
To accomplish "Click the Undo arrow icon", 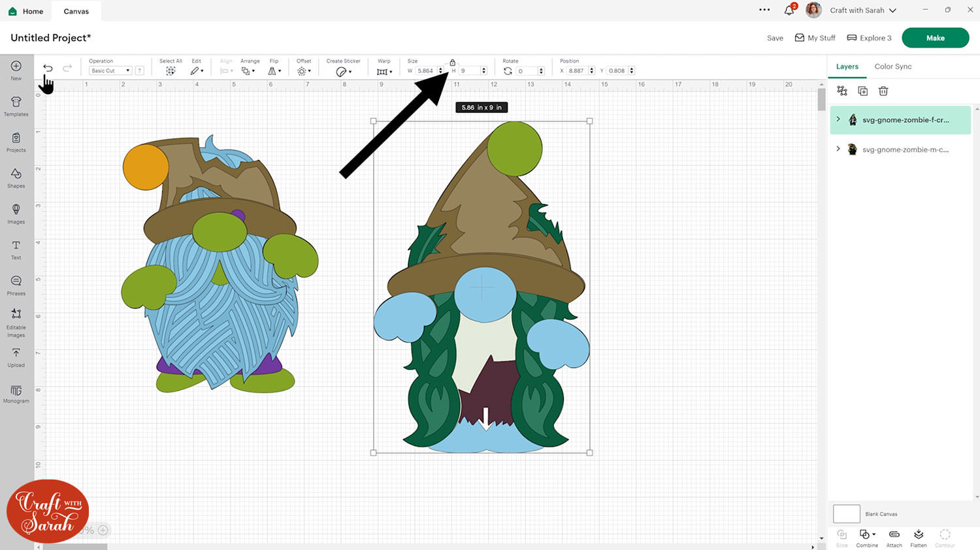I will point(48,68).
